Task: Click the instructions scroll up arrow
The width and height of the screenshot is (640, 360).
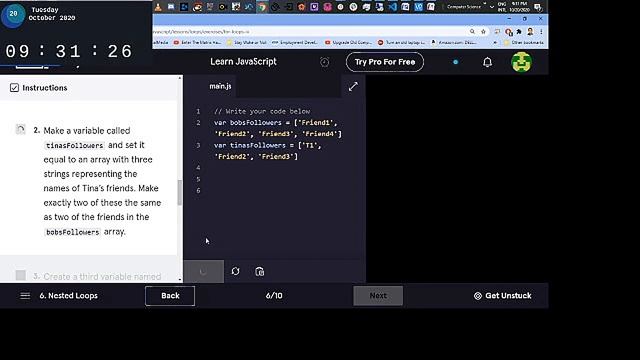Action: click(180, 78)
